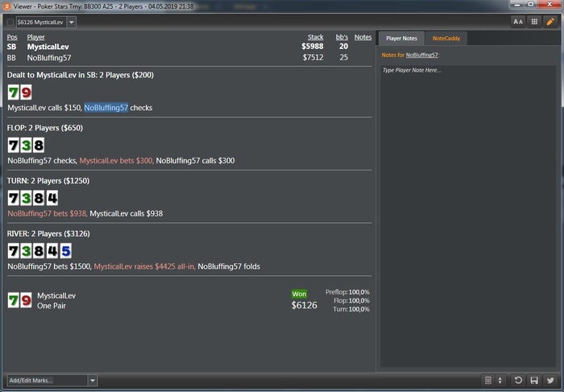Click the up/down arrows stepper icon
Viewport: 564px width, 392px height.
(x=500, y=380)
